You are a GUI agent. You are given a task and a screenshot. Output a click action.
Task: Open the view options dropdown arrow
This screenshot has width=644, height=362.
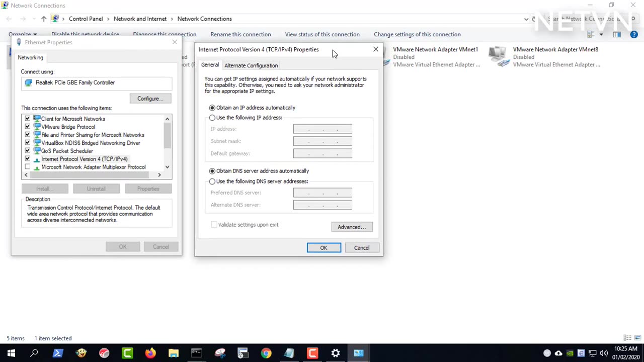click(x=601, y=34)
